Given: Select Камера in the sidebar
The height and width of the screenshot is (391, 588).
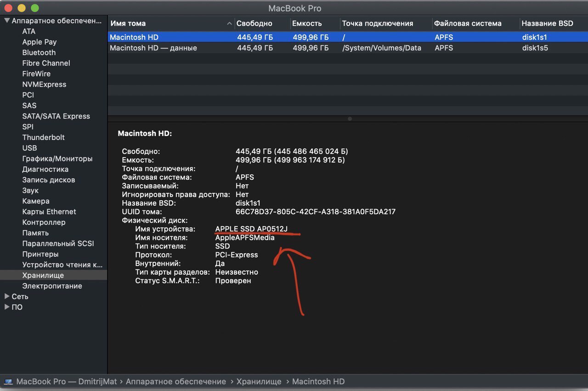Looking at the screenshot, I should 36,201.
